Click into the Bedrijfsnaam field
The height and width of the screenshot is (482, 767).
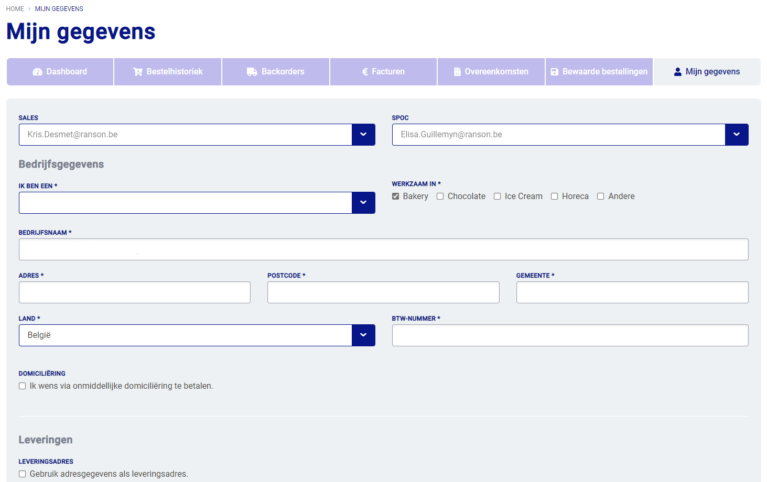[x=383, y=250]
